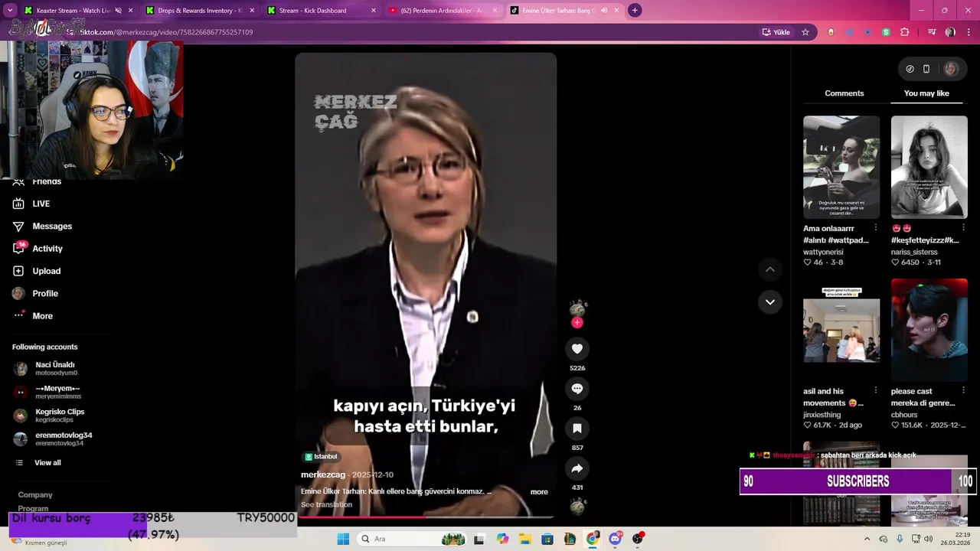Viewport: 980px width, 551px height.
Task: Click See translation under caption
Action: click(x=326, y=505)
